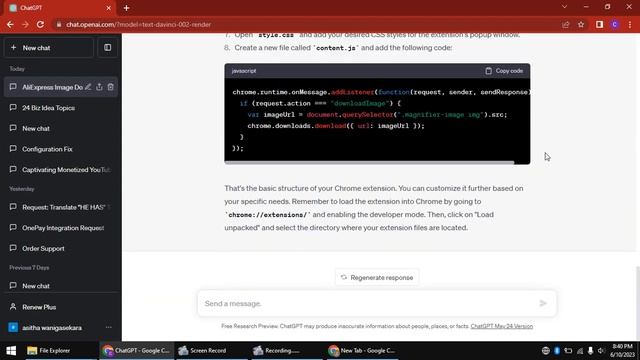Screen dimensions: 640x360
Task: Open account menu dots beside asitha wanigasekara
Action: (109, 327)
